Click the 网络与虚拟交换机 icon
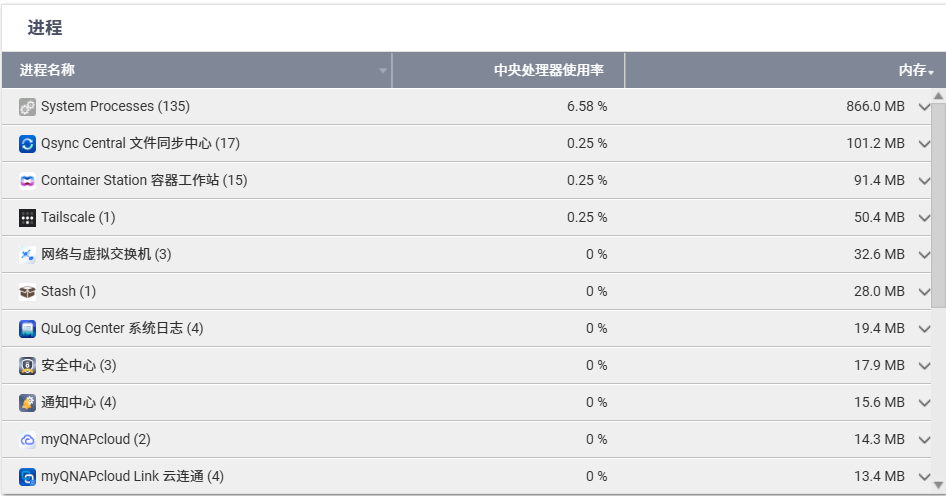The image size is (946, 496). click(27, 255)
